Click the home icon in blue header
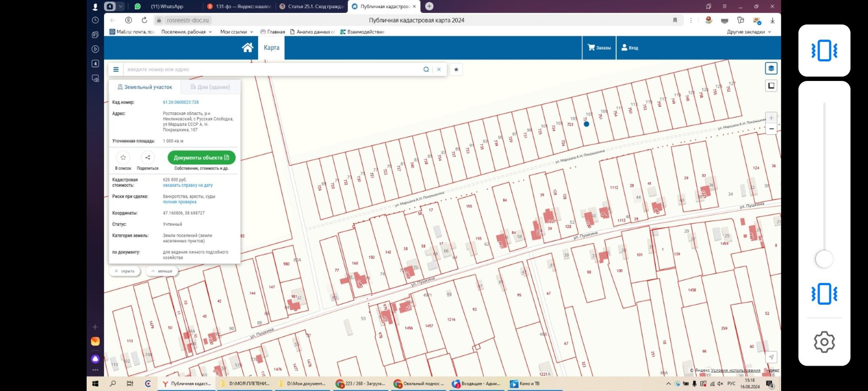Screen dimensions: 868x391 click(x=247, y=48)
